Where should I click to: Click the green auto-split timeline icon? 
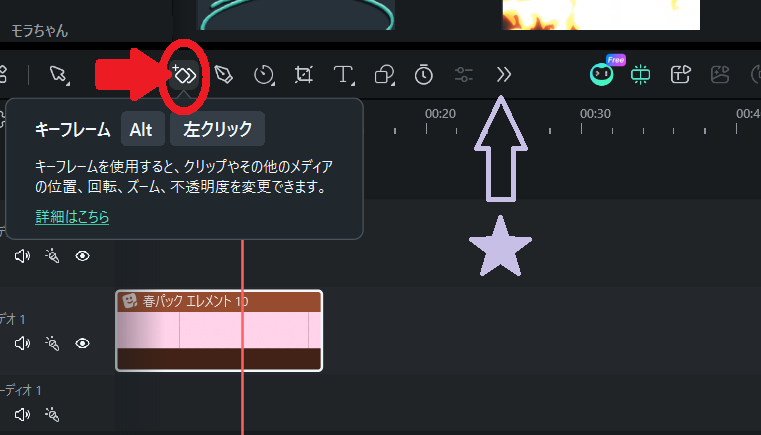[641, 74]
